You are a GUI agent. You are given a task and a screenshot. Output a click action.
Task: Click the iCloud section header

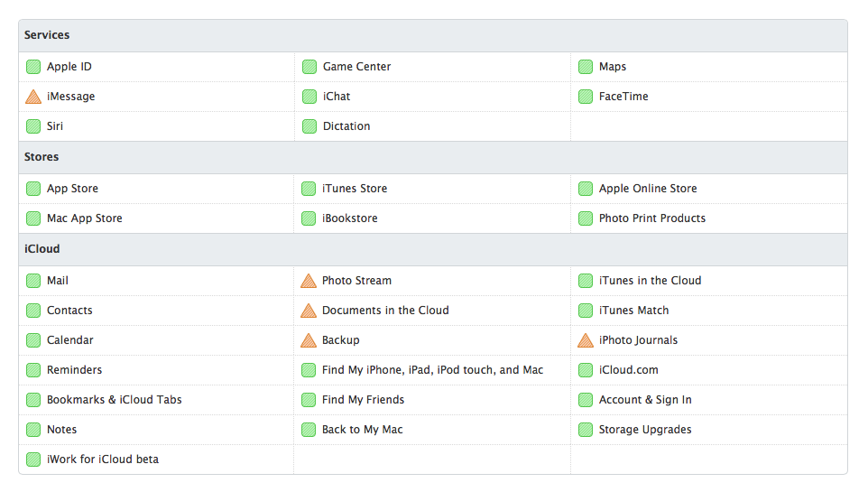point(433,249)
